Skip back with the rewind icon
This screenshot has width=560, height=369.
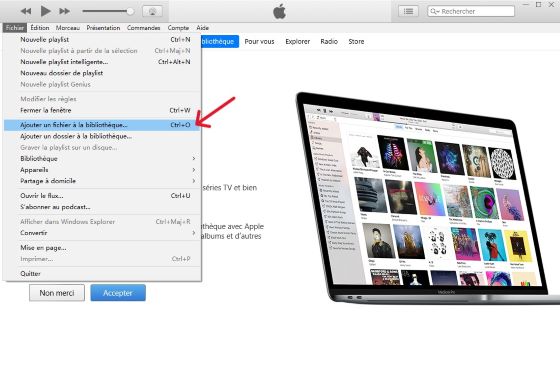26,11
